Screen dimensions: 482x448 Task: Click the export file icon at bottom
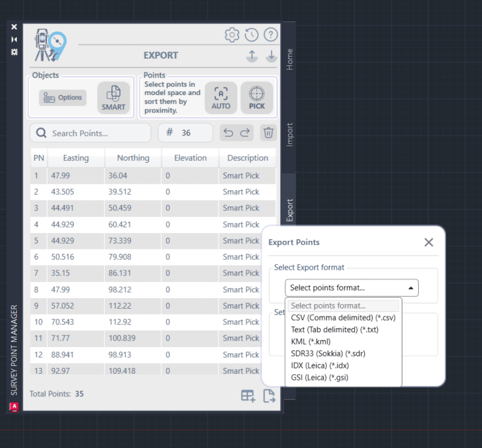(269, 395)
